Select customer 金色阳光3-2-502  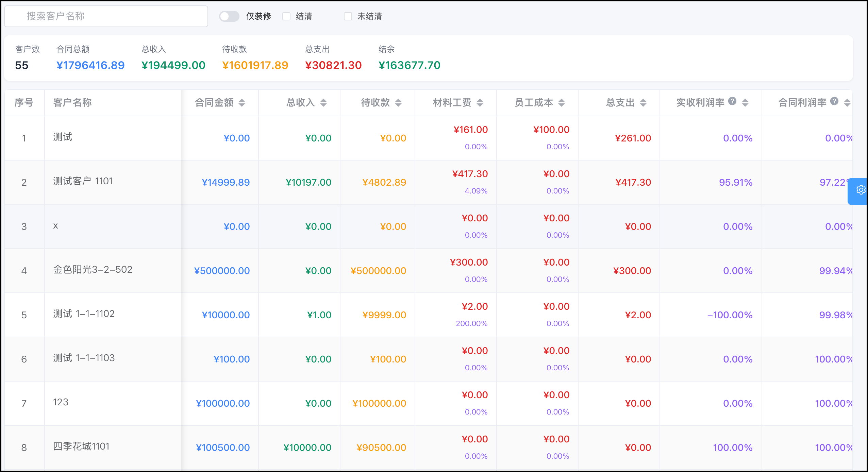(93, 270)
